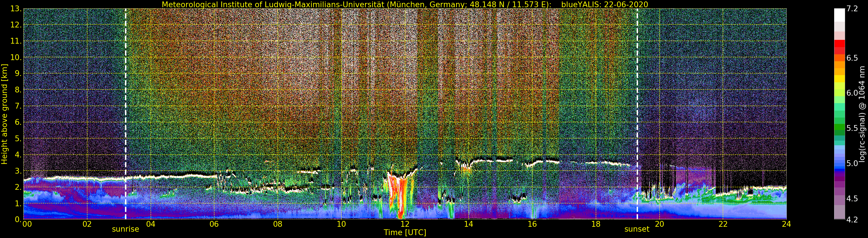Click the time axis tick '06'
This screenshot has height=238, width=868.
pyautogui.click(x=214, y=224)
